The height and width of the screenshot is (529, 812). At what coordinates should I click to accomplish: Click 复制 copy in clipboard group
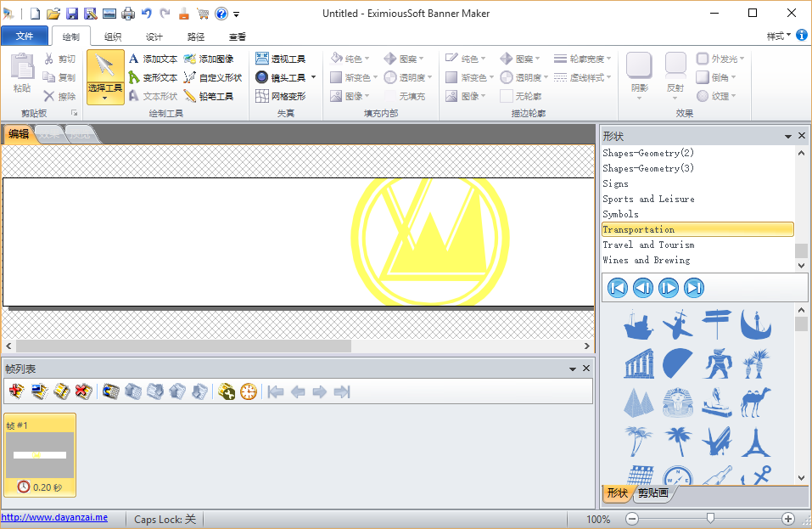pos(60,77)
